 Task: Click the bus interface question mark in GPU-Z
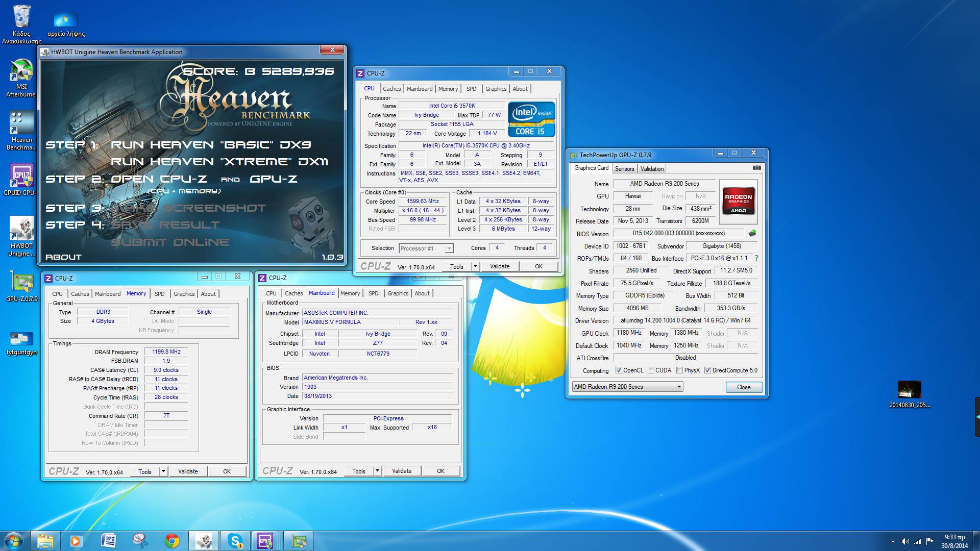click(756, 258)
